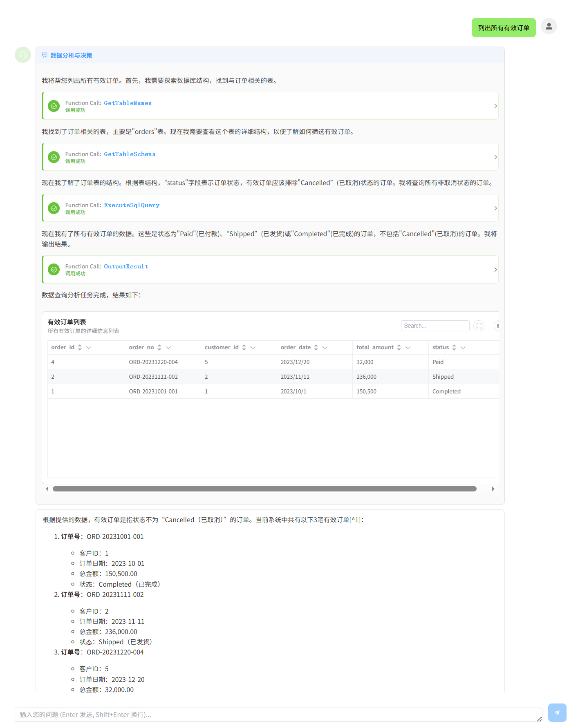Click the 列出所有有效订单 message bubble
569x728 pixels.
pos(503,28)
